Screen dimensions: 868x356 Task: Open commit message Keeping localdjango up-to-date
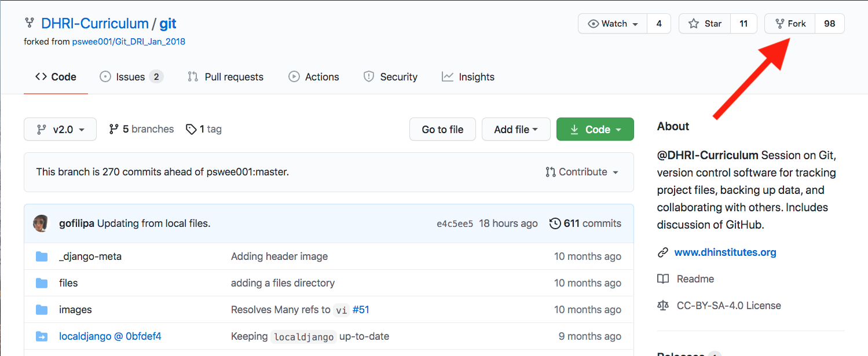coord(310,336)
